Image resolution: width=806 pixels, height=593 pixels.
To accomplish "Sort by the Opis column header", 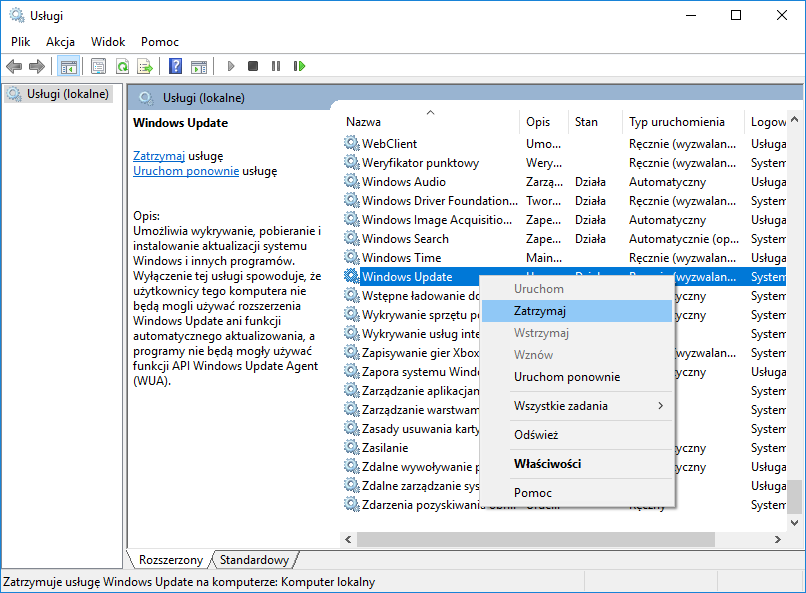I will (544, 122).
